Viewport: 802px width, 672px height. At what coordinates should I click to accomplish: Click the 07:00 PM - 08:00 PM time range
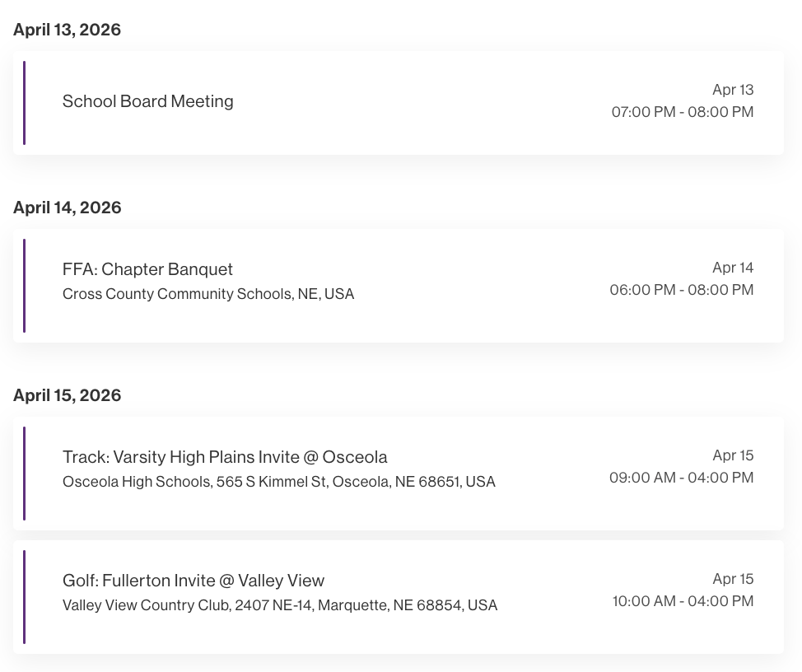(682, 112)
